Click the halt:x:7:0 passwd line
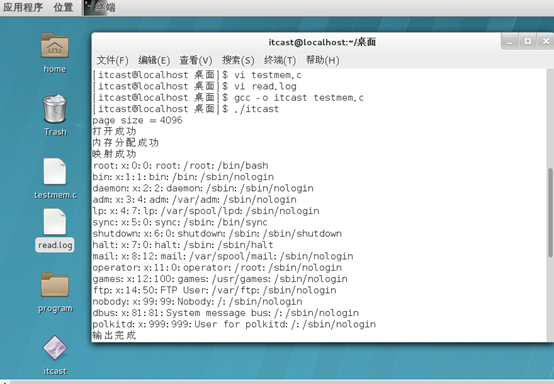Viewport: 554px width, 384px height. 183,245
